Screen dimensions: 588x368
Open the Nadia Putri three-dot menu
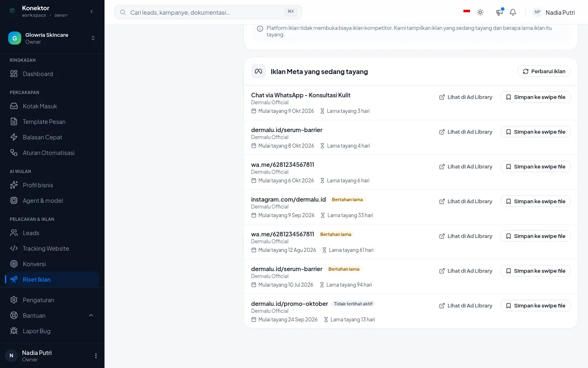coord(96,356)
